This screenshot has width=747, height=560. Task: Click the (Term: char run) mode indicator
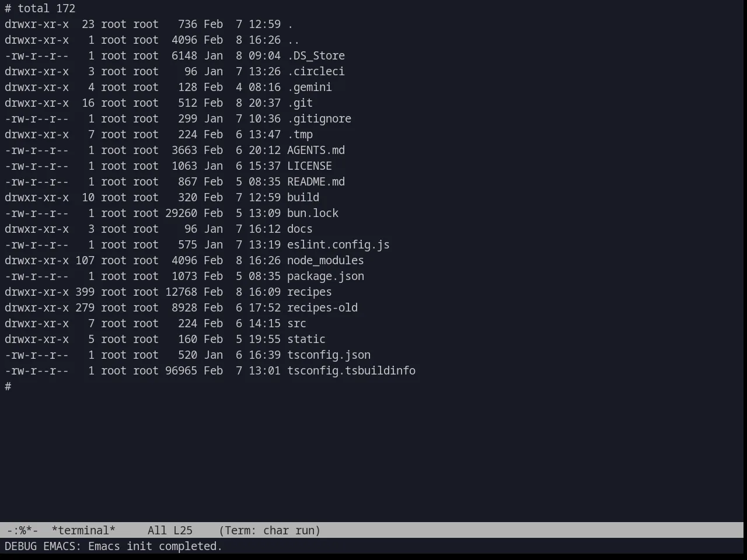[270, 530]
